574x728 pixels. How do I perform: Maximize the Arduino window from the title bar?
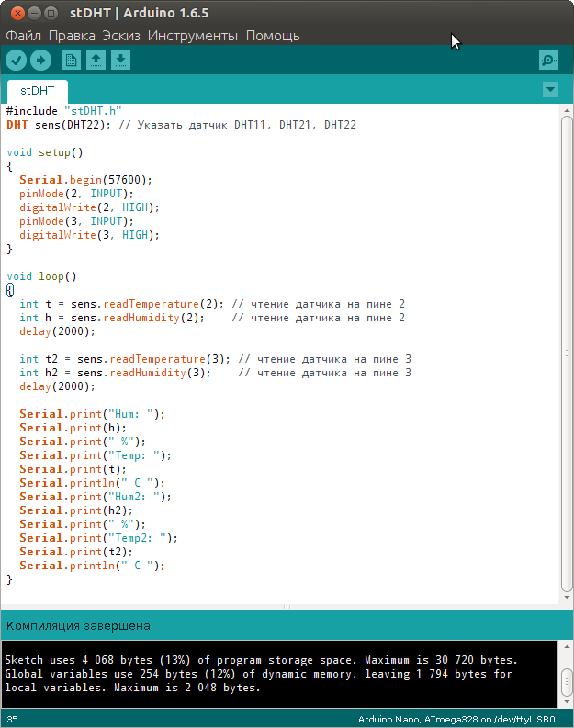pyautogui.click(x=51, y=14)
